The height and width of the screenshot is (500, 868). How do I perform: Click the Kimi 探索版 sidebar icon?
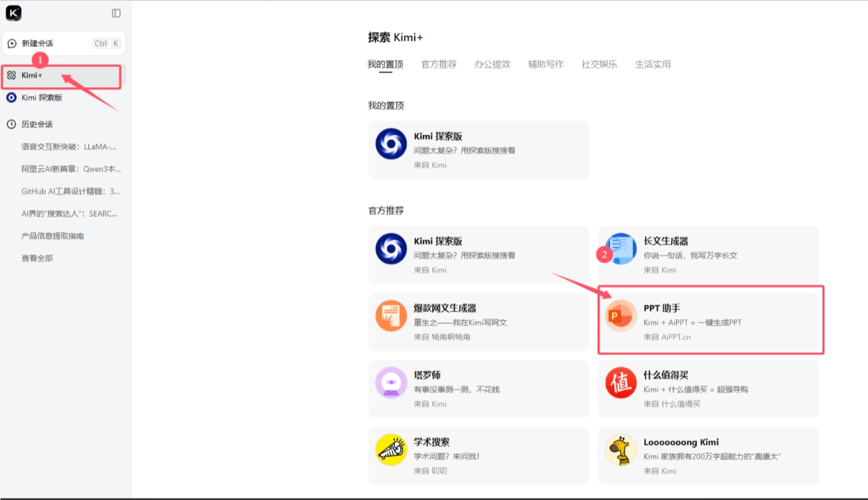(11, 97)
